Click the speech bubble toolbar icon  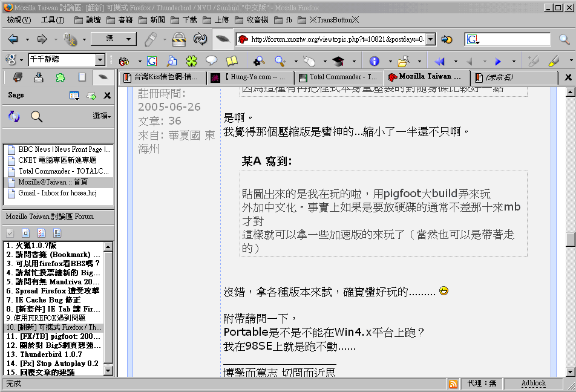point(211,61)
